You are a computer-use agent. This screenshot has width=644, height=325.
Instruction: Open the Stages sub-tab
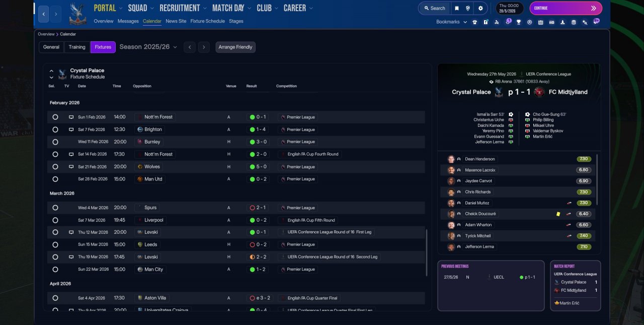[236, 21]
